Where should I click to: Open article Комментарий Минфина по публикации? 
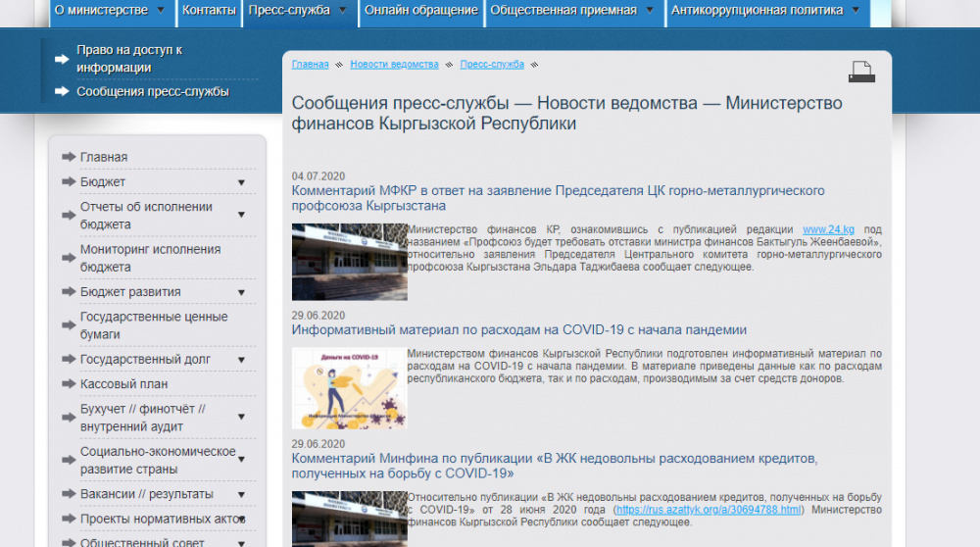click(x=555, y=466)
